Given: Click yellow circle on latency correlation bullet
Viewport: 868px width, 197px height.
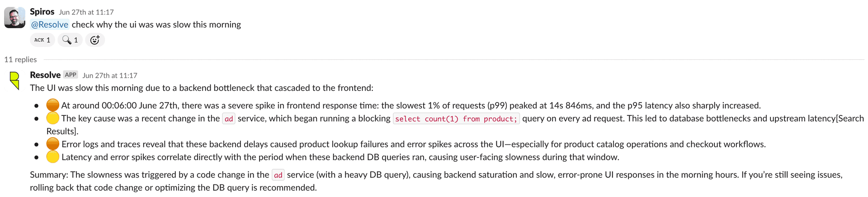Looking at the screenshot, I should click(x=53, y=157).
